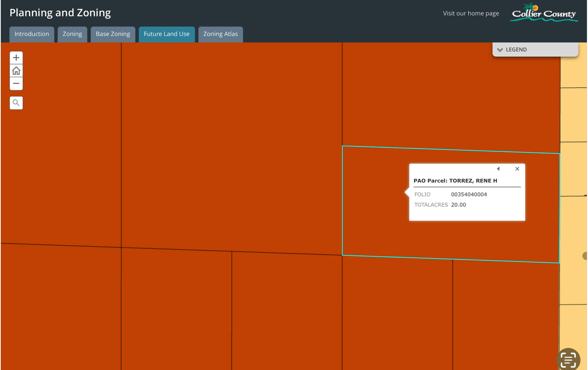The width and height of the screenshot is (588, 370).
Task: Select the Future Land Use tab
Action: click(167, 34)
